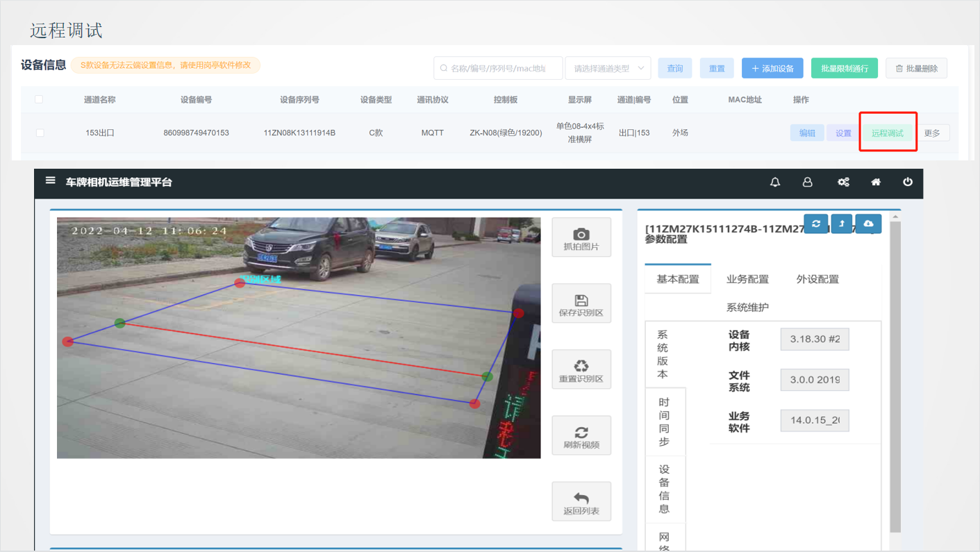980x552 pixels.
Task: Select the table header select-all checkbox
Action: click(x=39, y=99)
